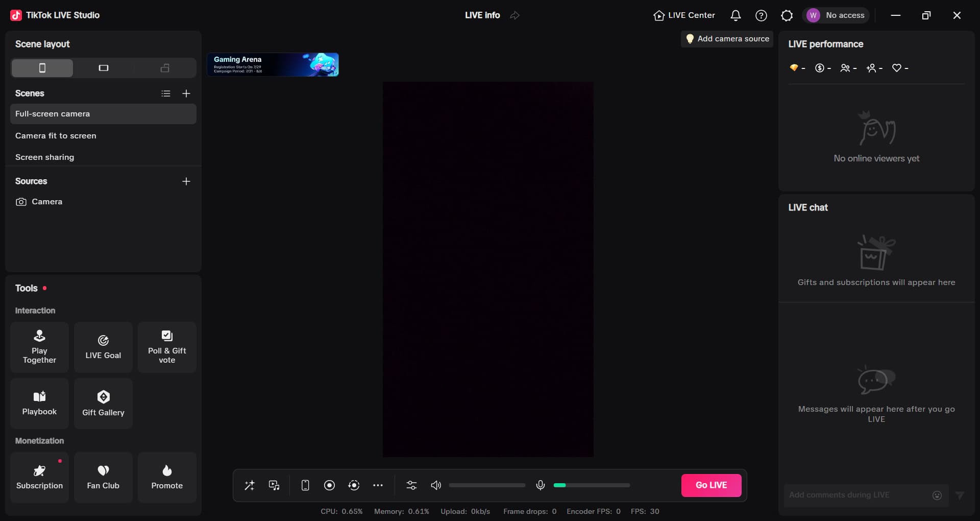Click the add music media icon
This screenshot has width=980, height=521.
274,485
